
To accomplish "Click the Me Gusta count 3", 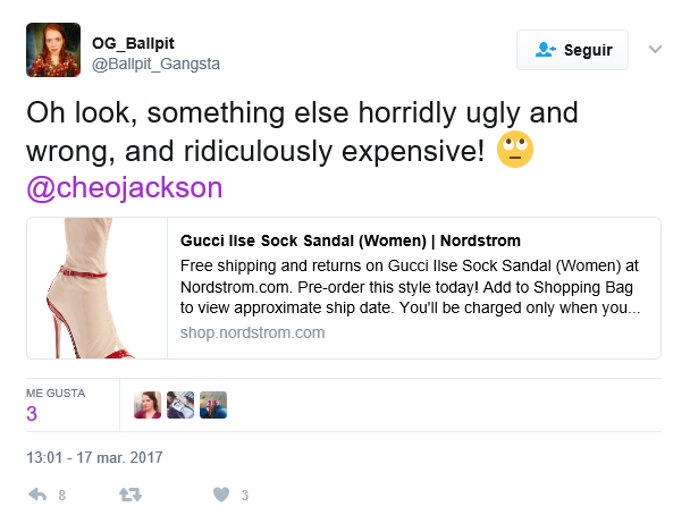I will [32, 414].
